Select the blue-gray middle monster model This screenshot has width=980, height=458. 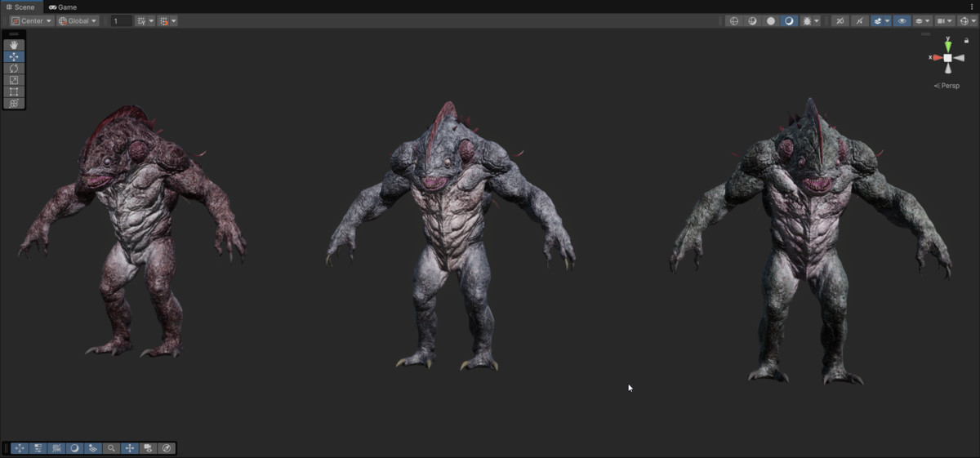(450, 237)
